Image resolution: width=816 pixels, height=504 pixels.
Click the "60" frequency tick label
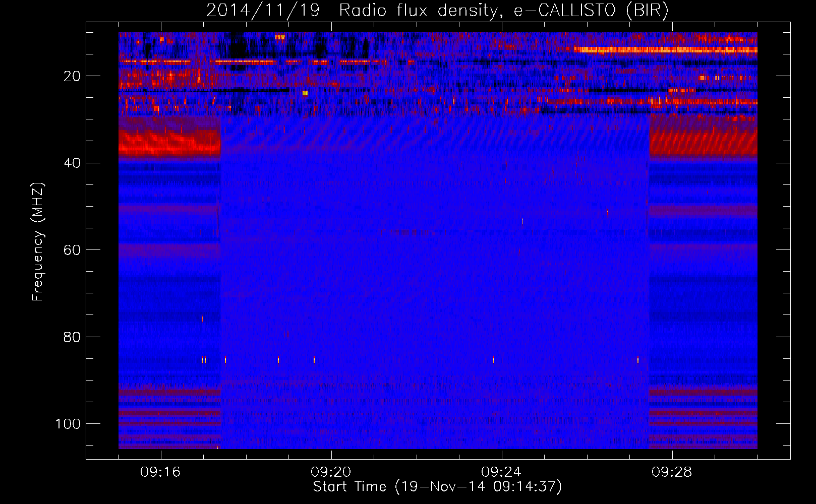tap(72, 250)
